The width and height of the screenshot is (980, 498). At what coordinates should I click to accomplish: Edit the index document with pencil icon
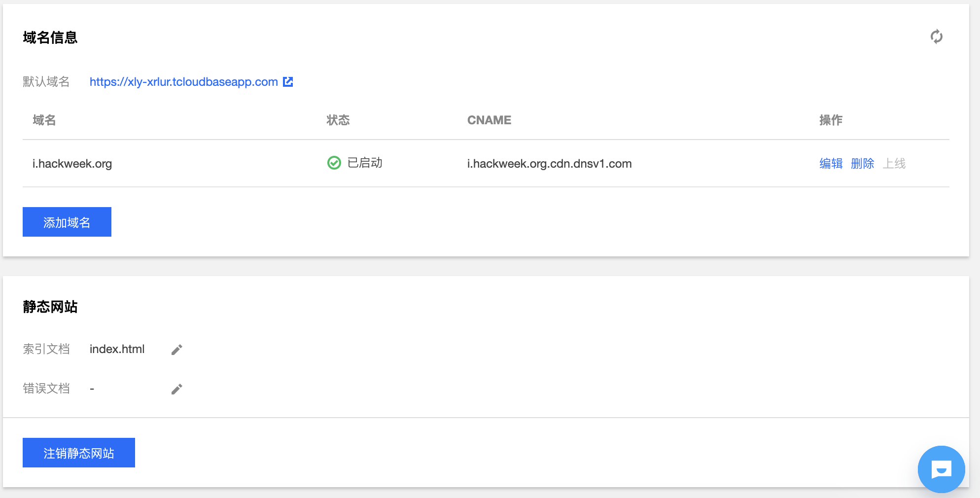(177, 350)
